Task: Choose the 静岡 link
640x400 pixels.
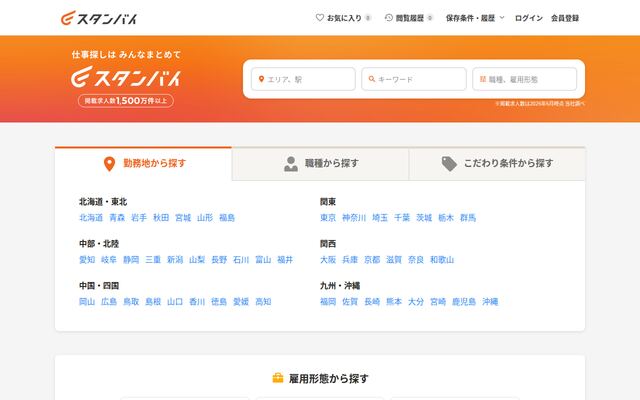Action: 131,260
